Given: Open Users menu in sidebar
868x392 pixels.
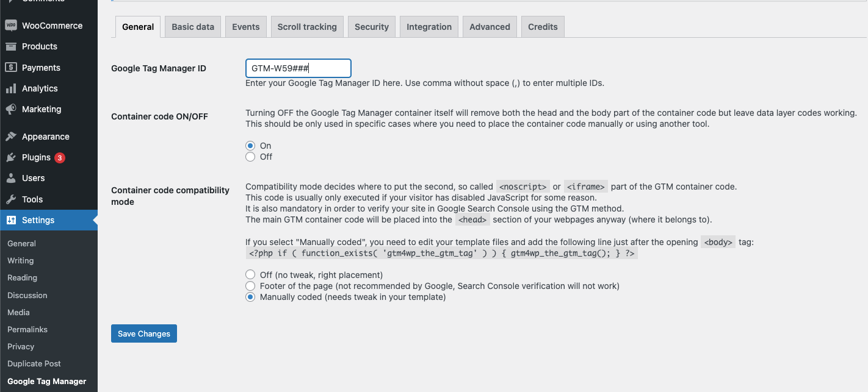Looking at the screenshot, I should pyautogui.click(x=49, y=178).
